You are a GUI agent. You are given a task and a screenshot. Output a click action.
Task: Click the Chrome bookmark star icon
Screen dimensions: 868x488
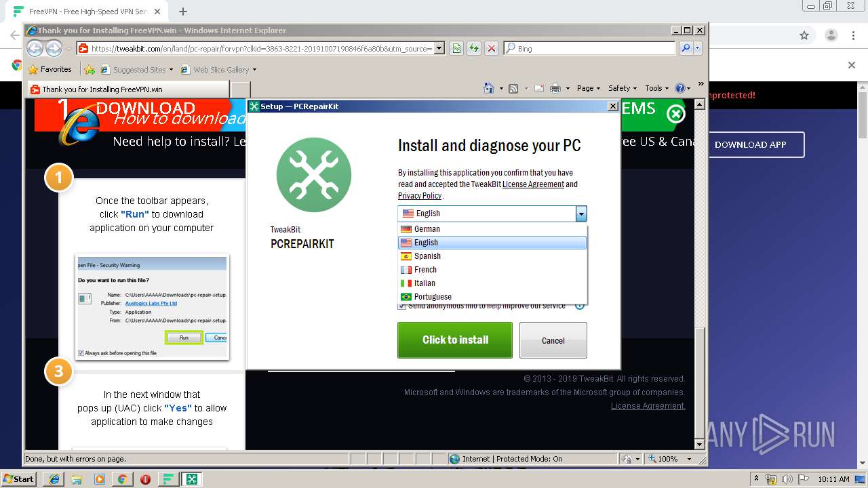click(804, 35)
